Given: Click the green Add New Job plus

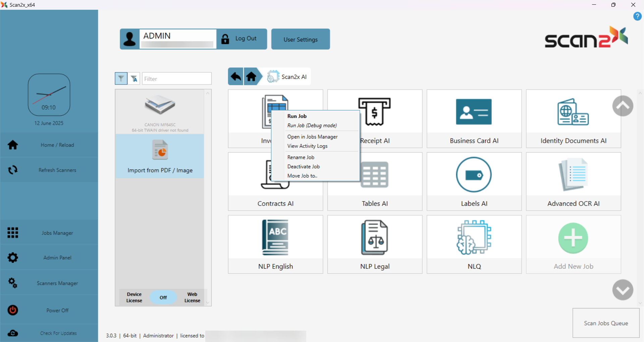Looking at the screenshot, I should point(573,238).
